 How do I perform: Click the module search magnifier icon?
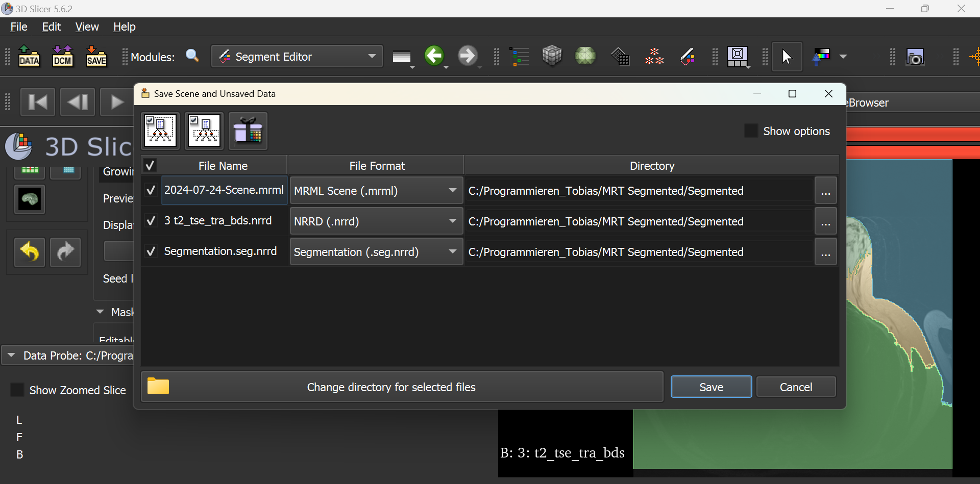point(192,56)
